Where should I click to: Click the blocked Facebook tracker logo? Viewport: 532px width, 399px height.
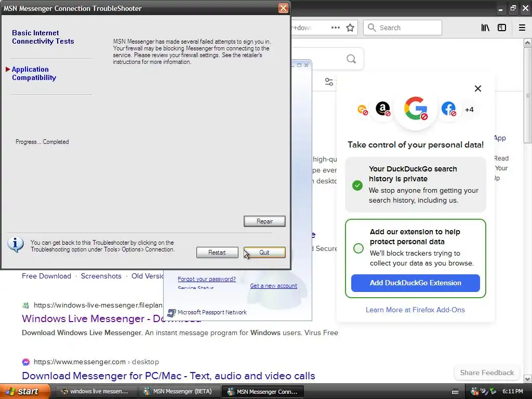pyautogui.click(x=448, y=109)
